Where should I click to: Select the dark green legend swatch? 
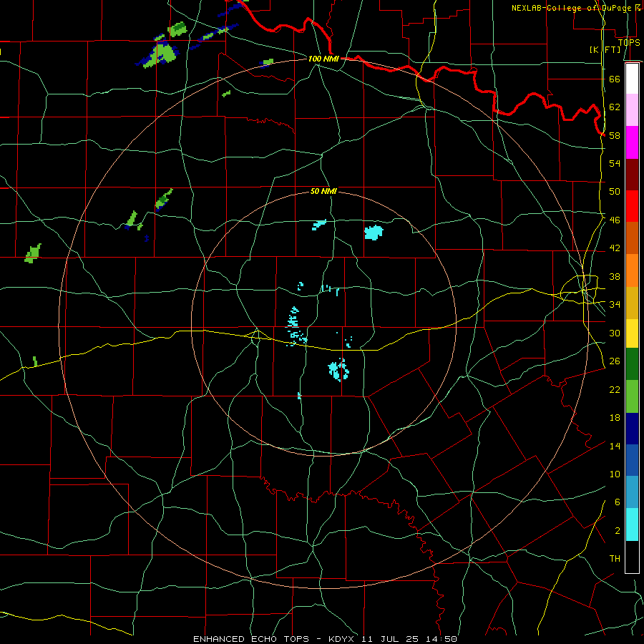(632, 364)
